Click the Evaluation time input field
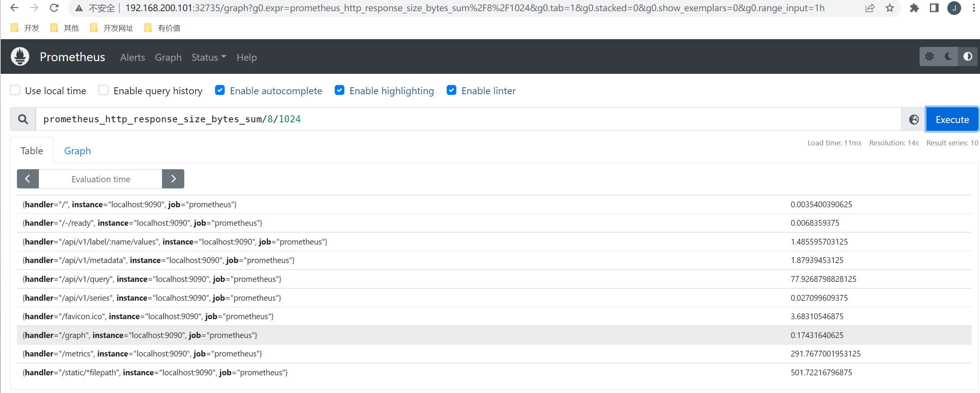The height and width of the screenshot is (393, 980). 100,179
